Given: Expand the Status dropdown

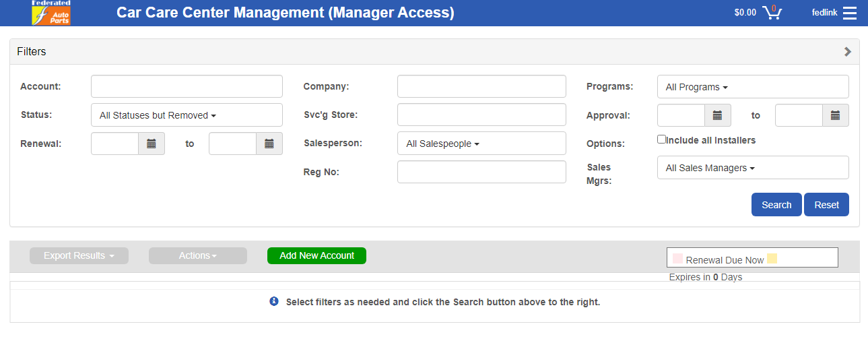Looking at the screenshot, I should (187, 115).
